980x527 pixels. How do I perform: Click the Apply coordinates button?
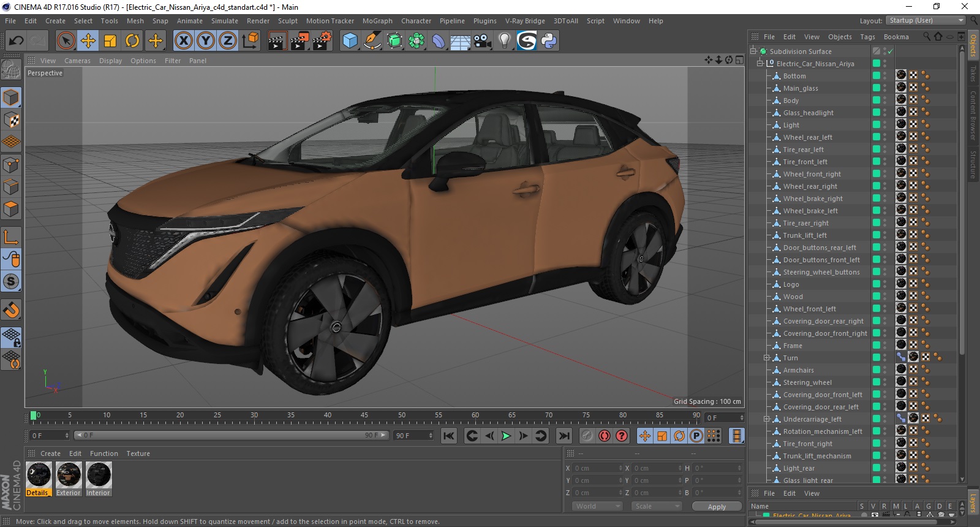[x=717, y=507]
